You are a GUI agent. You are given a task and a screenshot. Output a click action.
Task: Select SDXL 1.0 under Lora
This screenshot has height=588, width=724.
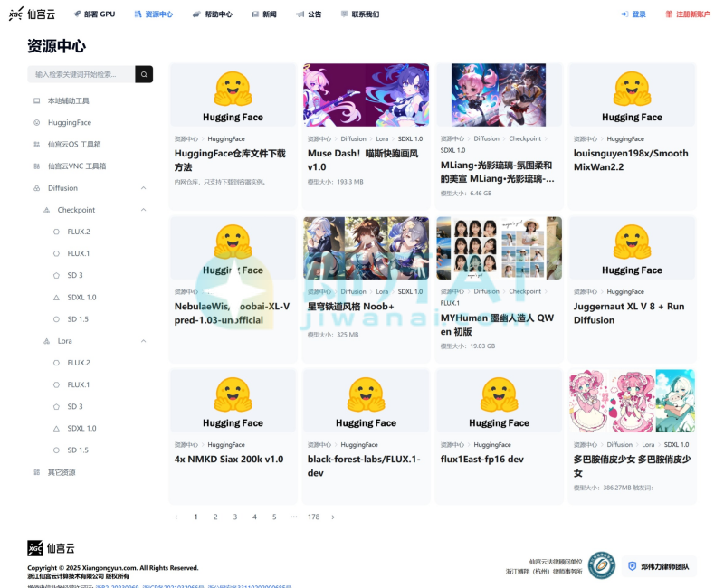tap(81, 428)
